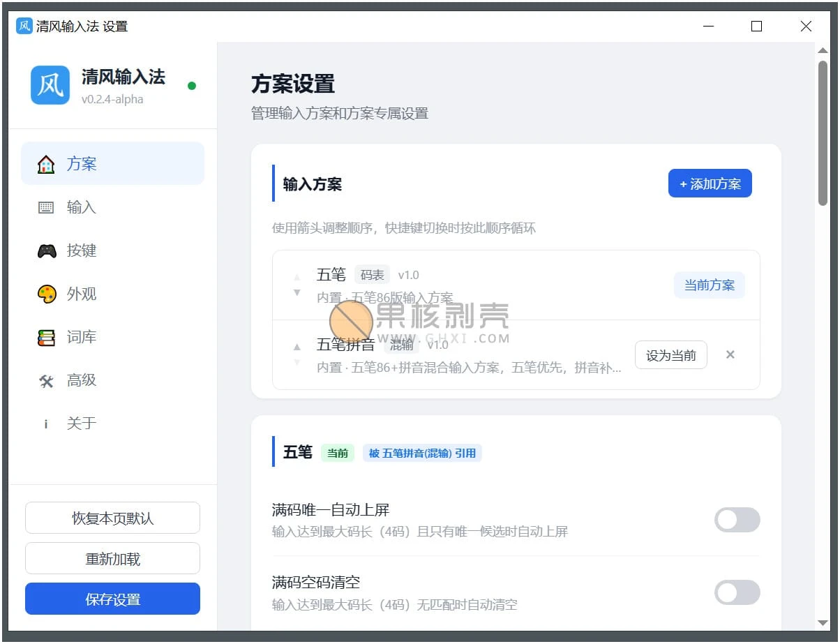Click the 被 五笔拼音(混输) 引用 badge

422,454
